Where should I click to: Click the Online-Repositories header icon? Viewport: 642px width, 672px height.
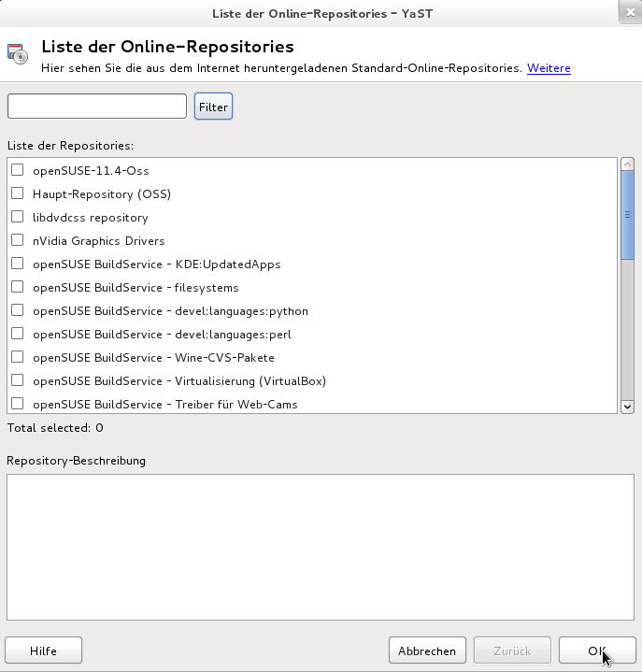click(x=18, y=54)
